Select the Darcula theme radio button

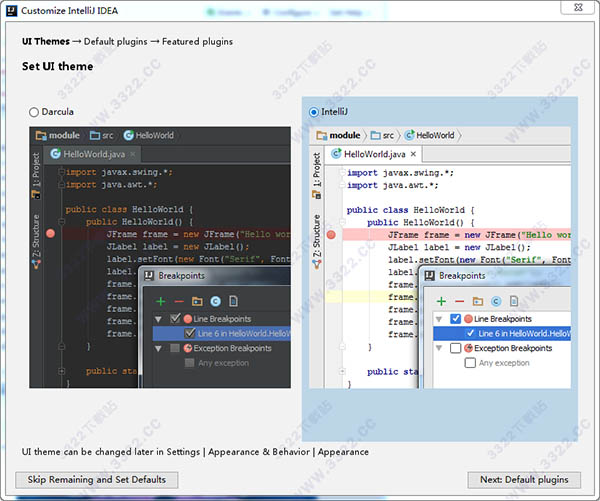[36, 112]
